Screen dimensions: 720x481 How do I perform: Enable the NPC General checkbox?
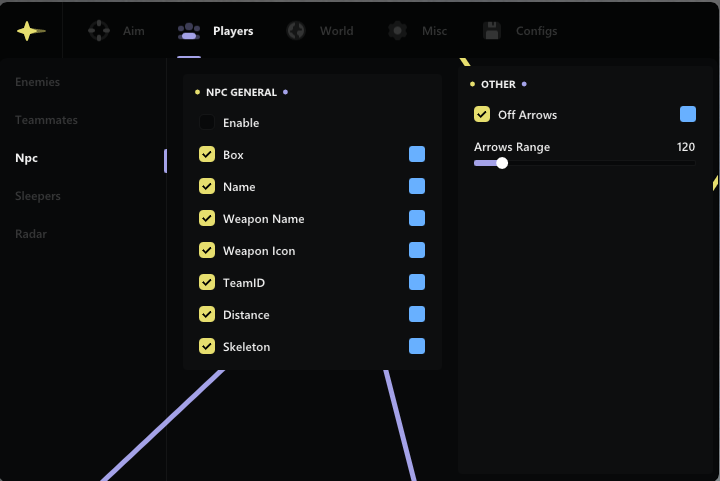(x=207, y=123)
